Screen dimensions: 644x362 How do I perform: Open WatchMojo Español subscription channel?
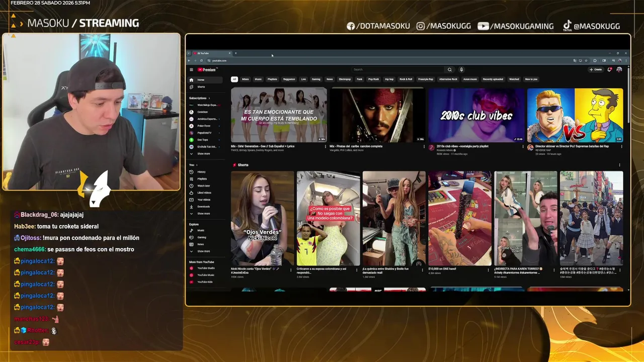[205, 105]
